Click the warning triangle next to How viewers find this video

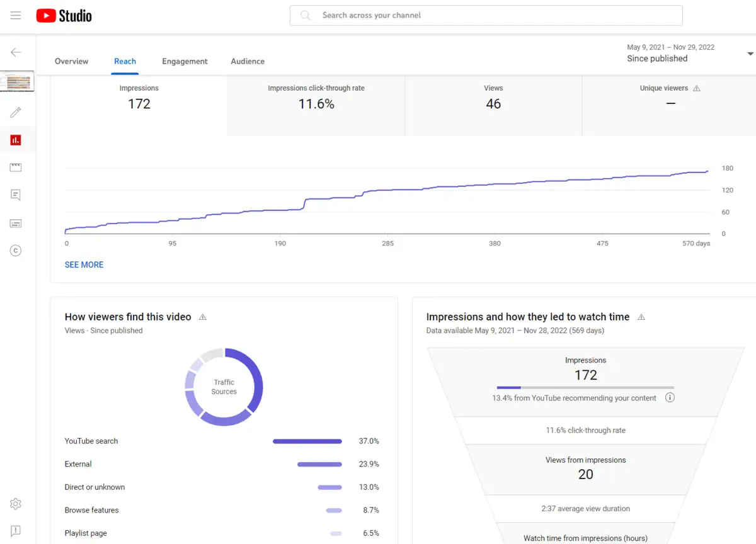pyautogui.click(x=202, y=317)
